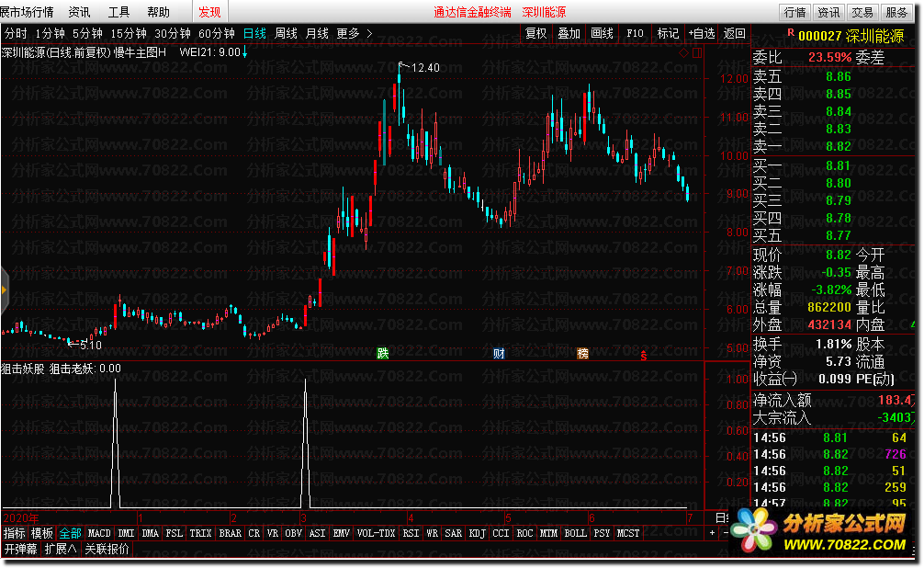924x568 pixels.
Task: Click the 画线 draw line tool
Action: [x=603, y=34]
